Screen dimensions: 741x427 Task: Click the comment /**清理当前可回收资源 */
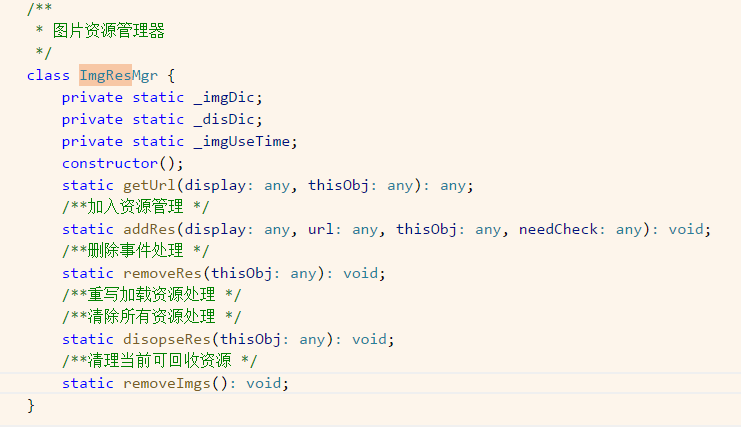pyautogui.click(x=159, y=361)
